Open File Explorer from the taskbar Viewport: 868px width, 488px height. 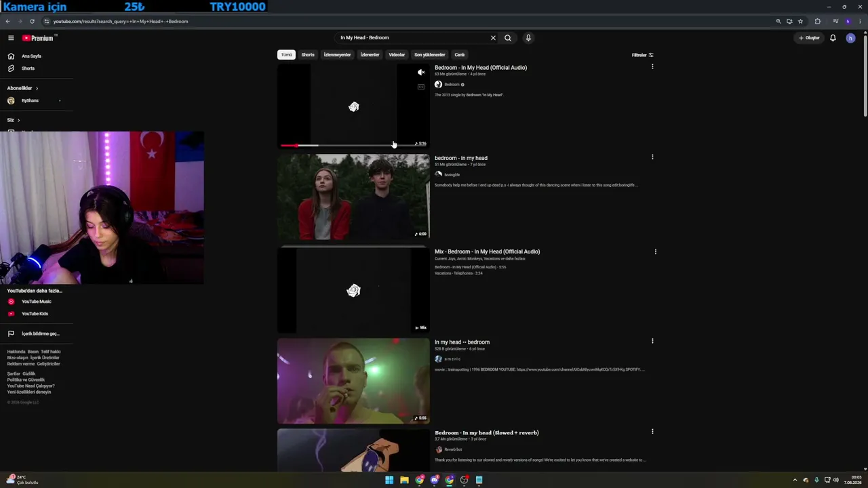point(404,480)
